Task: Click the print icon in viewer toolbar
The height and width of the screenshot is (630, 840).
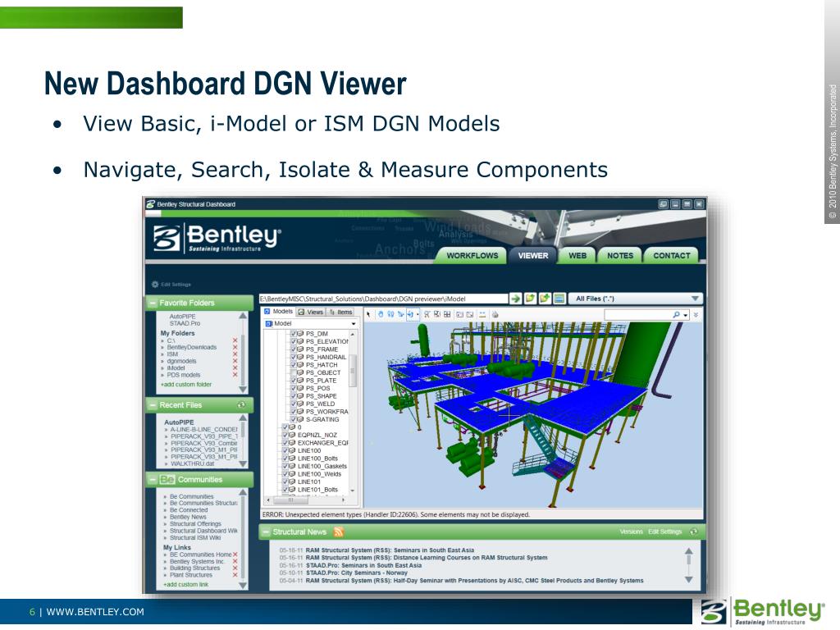Action: point(495,314)
